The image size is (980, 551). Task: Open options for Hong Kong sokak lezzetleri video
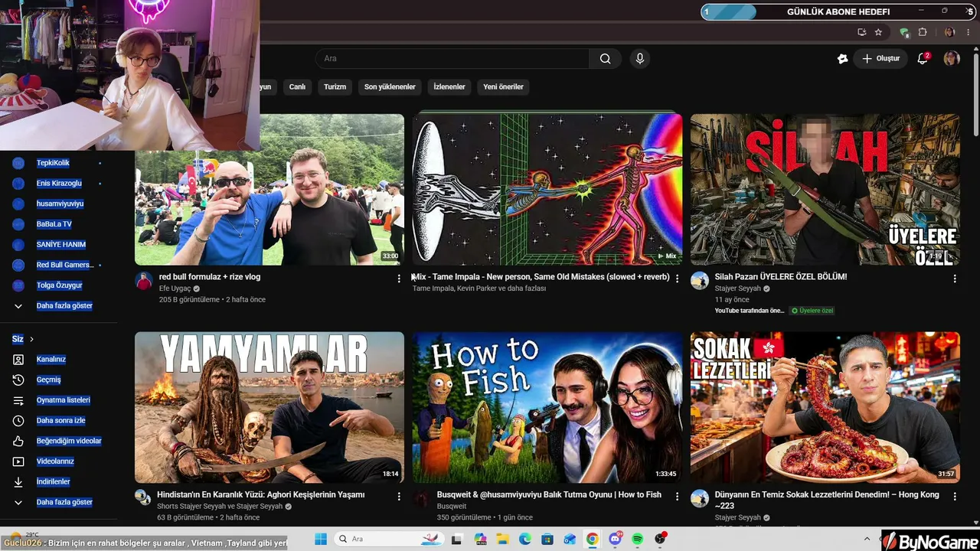(x=955, y=497)
